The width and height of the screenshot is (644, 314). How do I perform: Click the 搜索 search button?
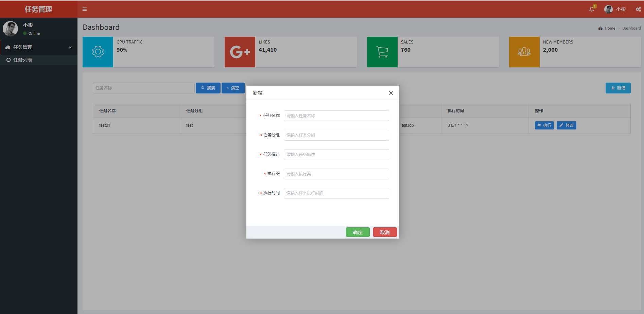click(208, 88)
